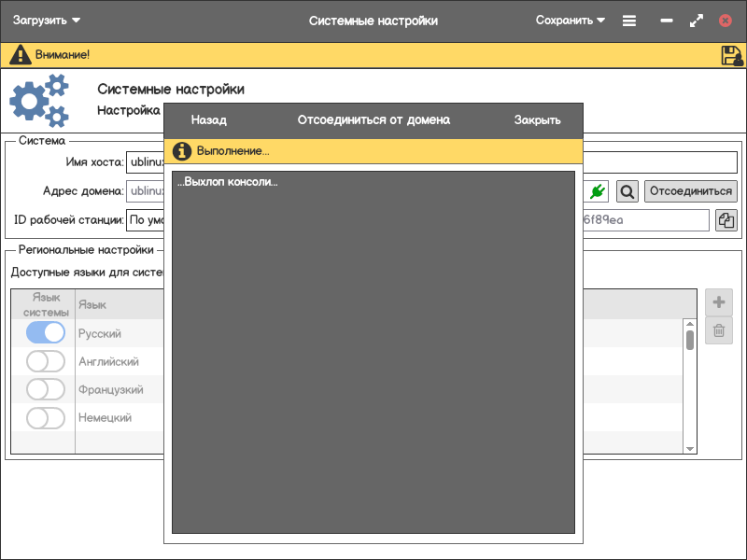Image resolution: width=747 pixels, height=560 pixels.
Task: Click the magnifier search icon
Action: (627, 191)
